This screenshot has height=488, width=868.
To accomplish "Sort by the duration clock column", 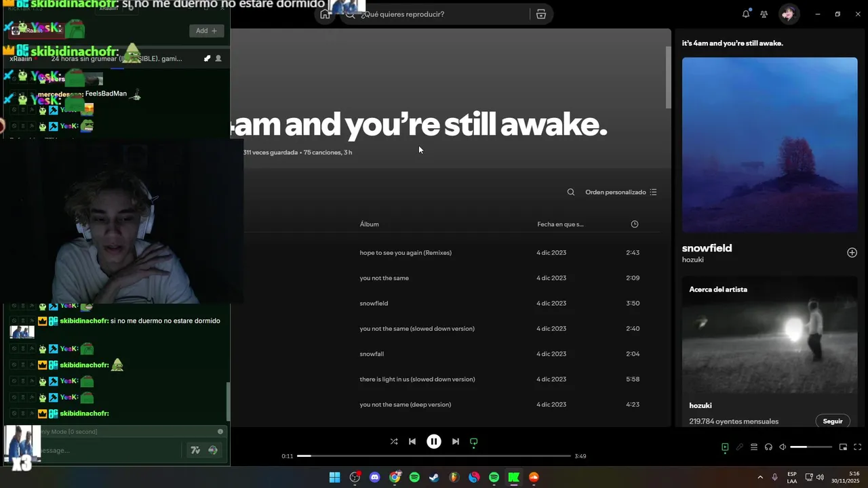I will coord(635,224).
